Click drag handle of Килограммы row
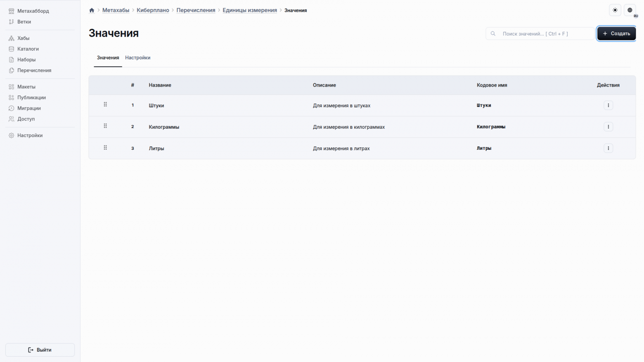644x362 pixels. click(x=105, y=126)
